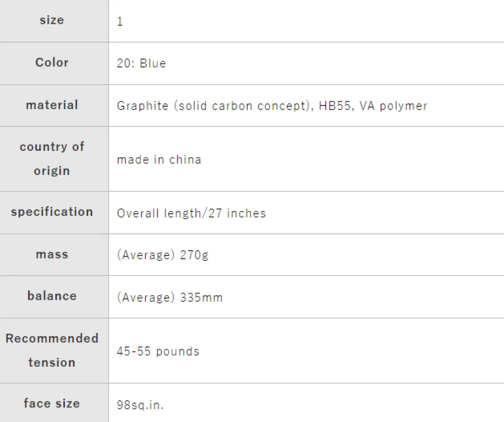Screen dimensions: 504x422
Task: Click the 'balance' label cell
Action: (52, 296)
